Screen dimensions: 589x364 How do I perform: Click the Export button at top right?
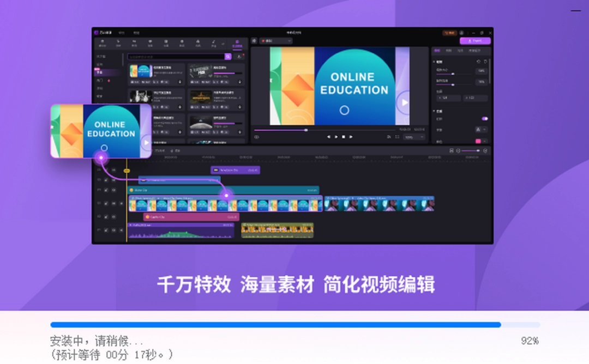[x=474, y=41]
